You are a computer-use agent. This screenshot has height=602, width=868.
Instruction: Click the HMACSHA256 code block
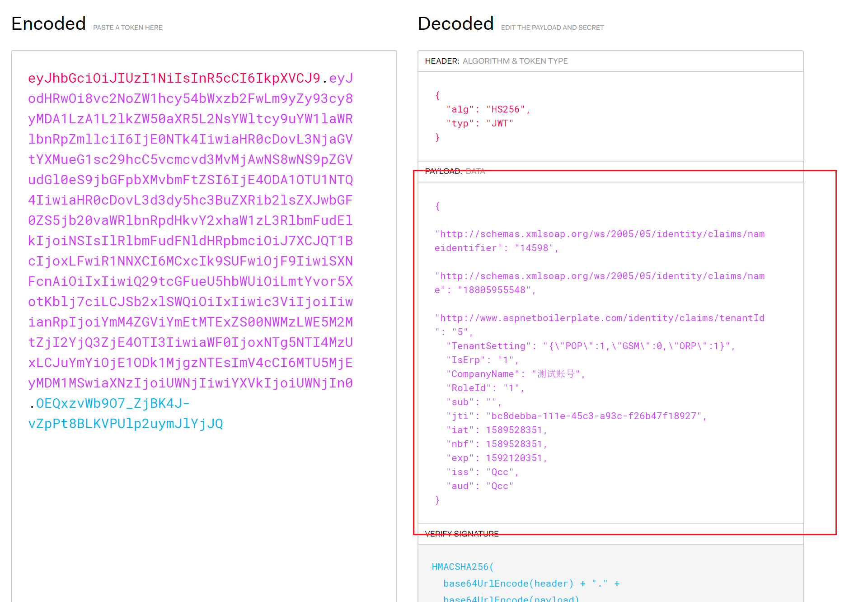click(462, 567)
